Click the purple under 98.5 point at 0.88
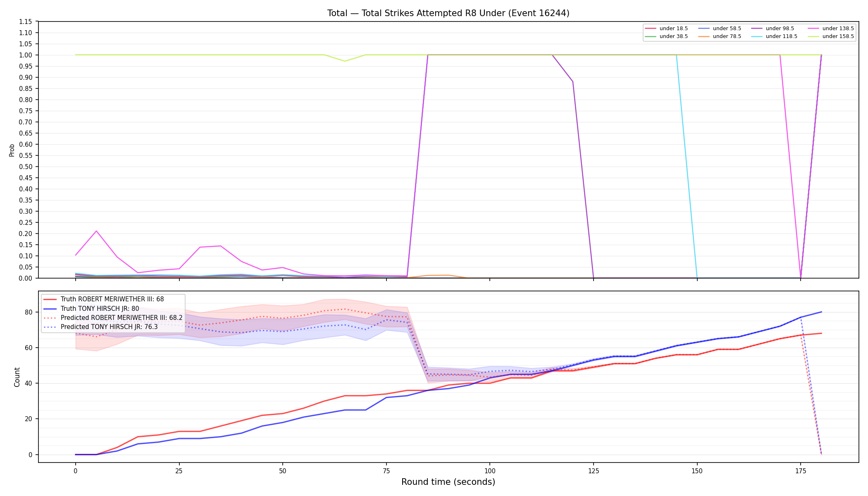868x496 pixels. coord(573,81)
